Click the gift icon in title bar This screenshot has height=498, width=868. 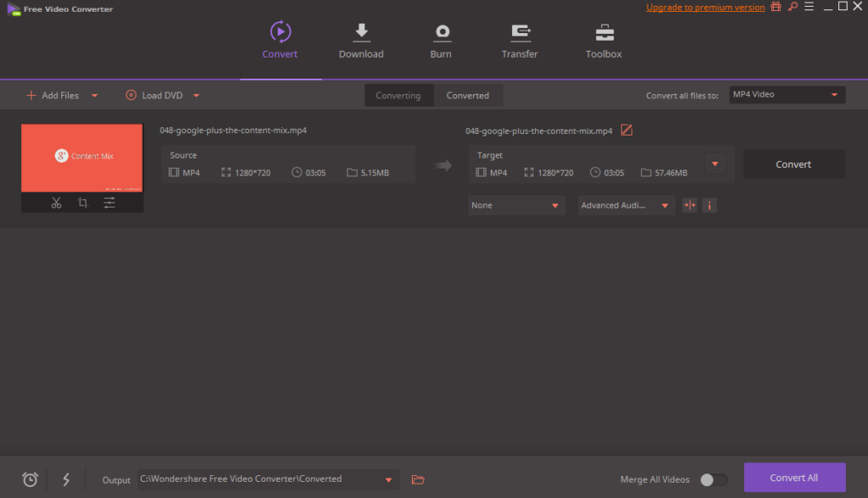pos(776,7)
